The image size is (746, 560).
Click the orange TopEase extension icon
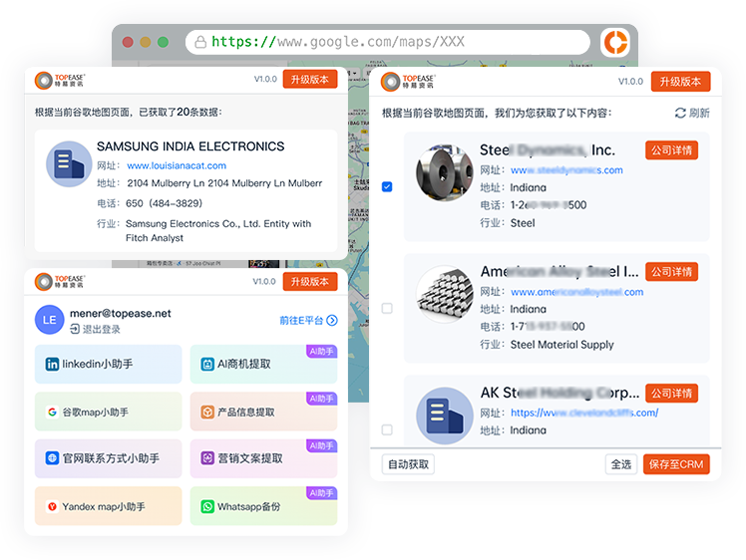[615, 43]
